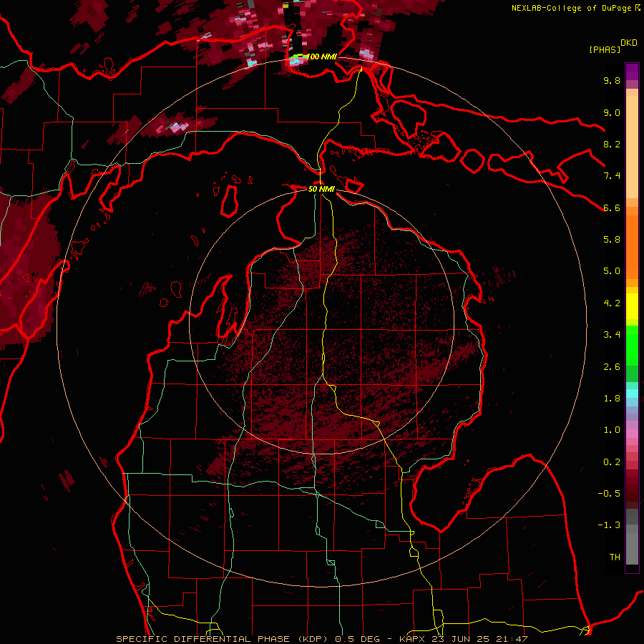Pick the dark orange band on the color scale

632,246
